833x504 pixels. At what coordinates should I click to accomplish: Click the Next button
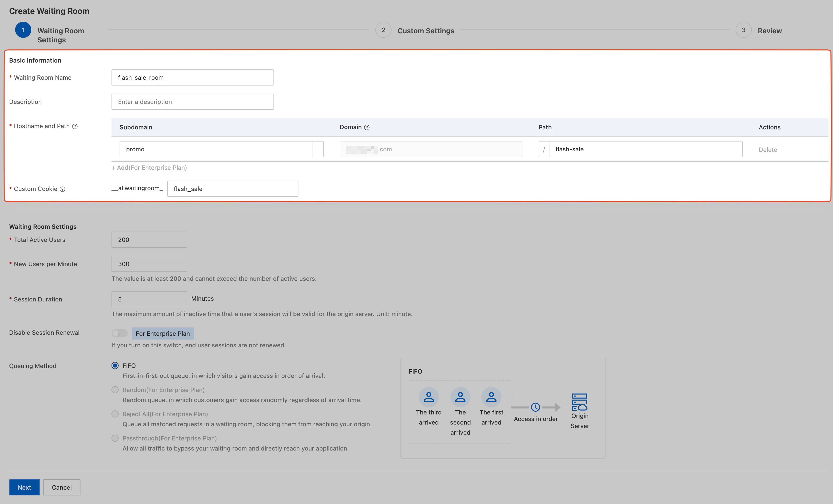pyautogui.click(x=24, y=487)
